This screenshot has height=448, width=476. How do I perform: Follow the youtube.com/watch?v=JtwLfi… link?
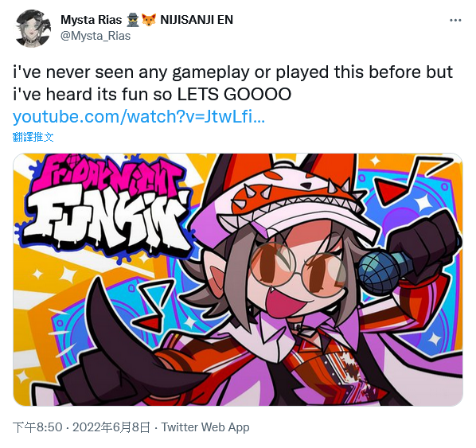[x=139, y=117]
